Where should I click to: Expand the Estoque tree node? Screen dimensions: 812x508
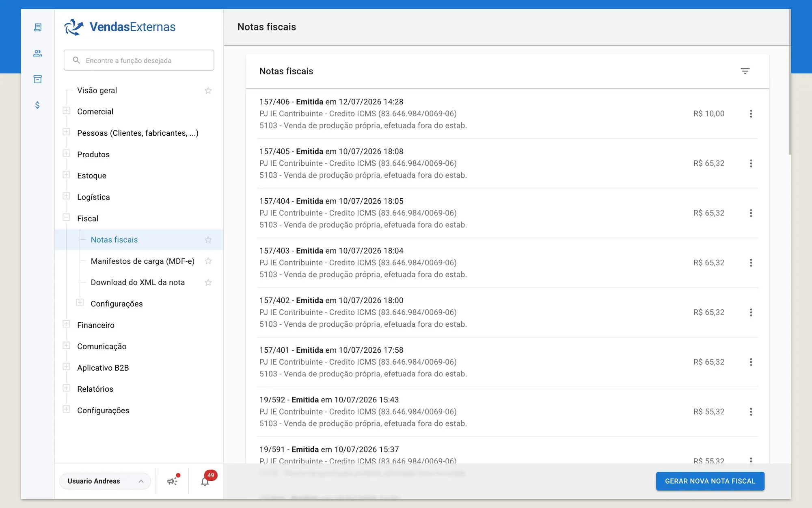point(67,175)
